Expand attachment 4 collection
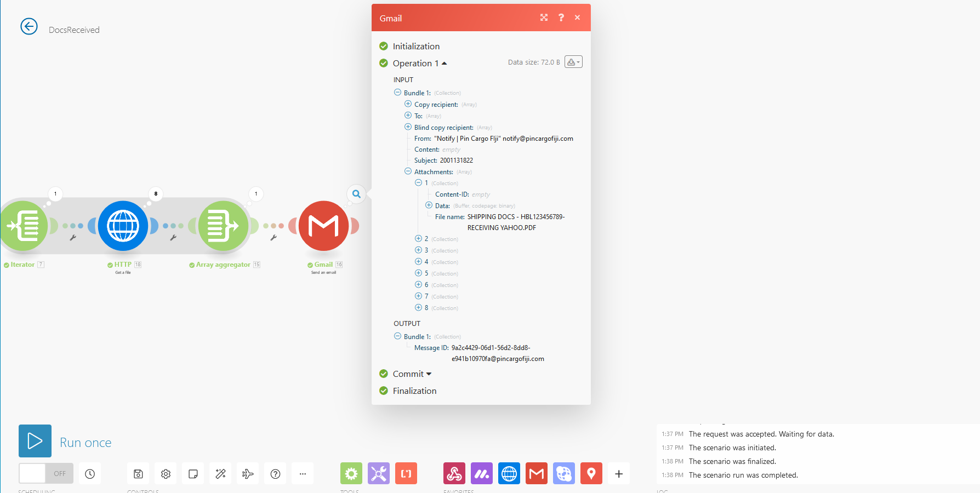Image resolution: width=980 pixels, height=493 pixels. (418, 261)
